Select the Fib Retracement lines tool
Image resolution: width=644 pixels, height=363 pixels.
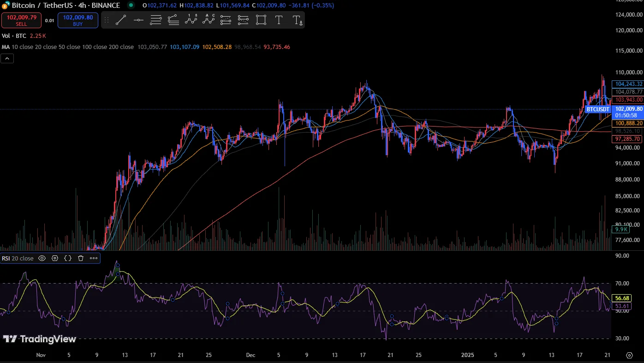(x=156, y=20)
